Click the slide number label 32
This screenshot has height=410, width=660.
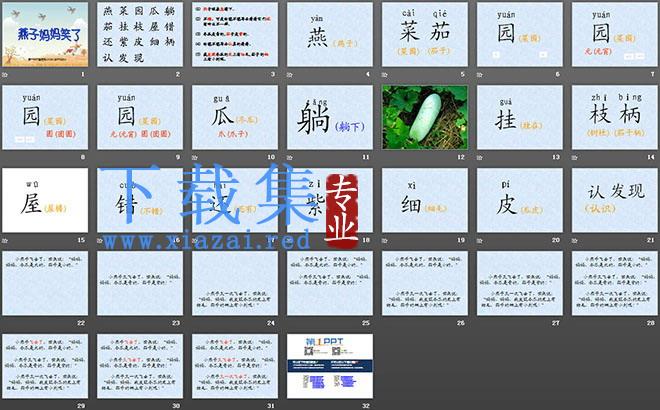coord(366,406)
